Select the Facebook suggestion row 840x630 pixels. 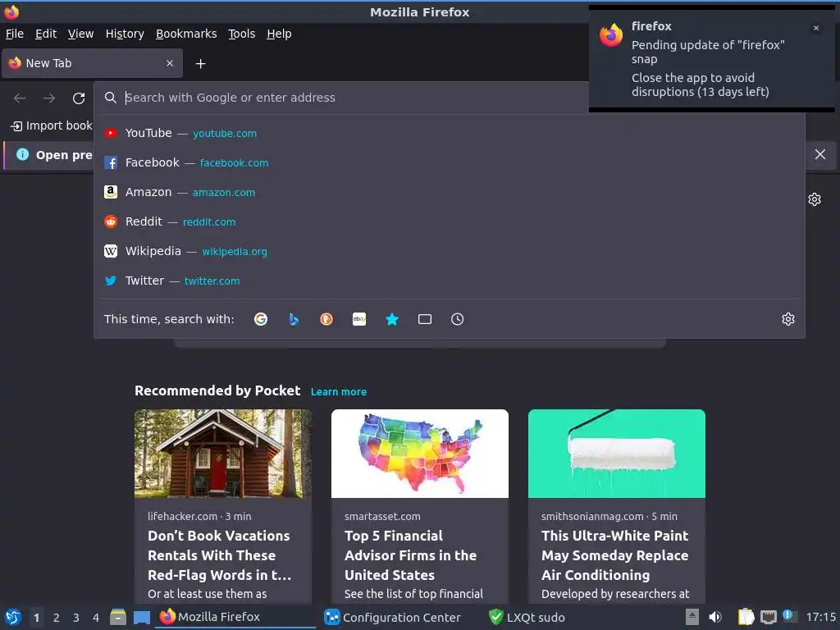pyautogui.click(x=450, y=163)
